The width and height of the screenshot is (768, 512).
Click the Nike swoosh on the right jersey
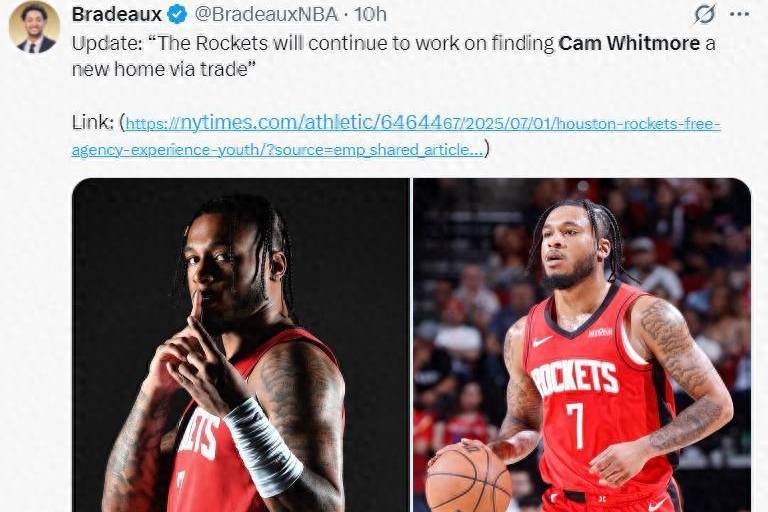[542, 341]
